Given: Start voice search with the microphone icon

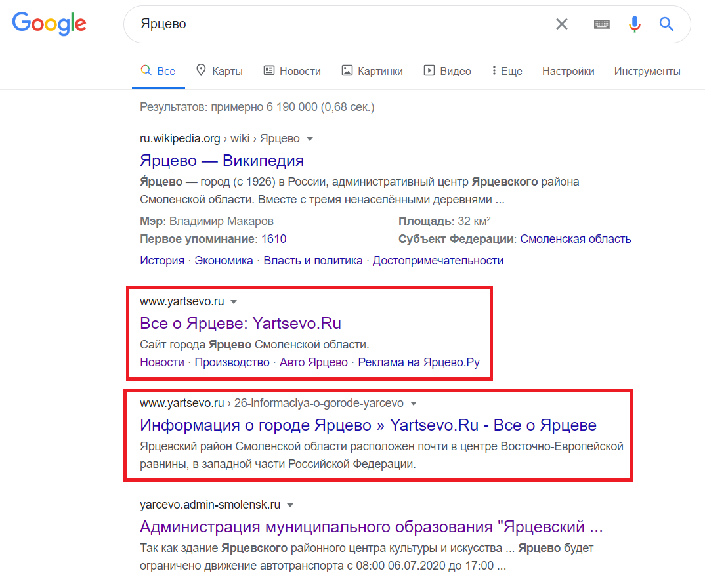Looking at the screenshot, I should coord(634,24).
